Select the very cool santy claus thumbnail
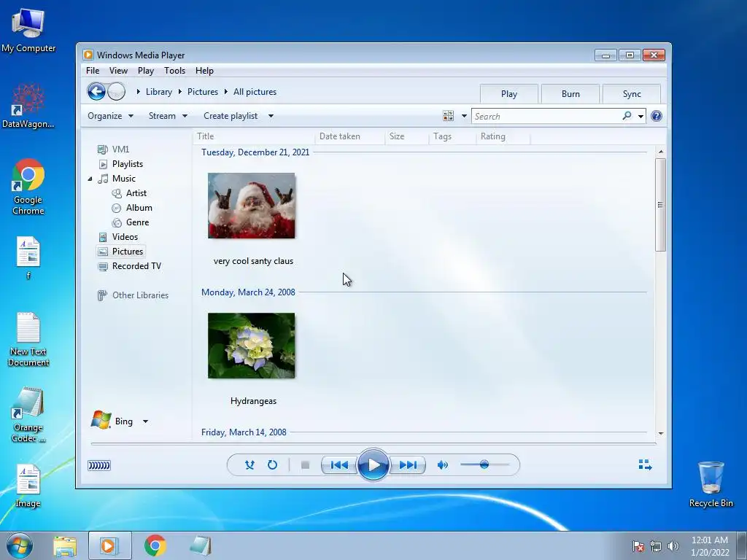 (252, 205)
